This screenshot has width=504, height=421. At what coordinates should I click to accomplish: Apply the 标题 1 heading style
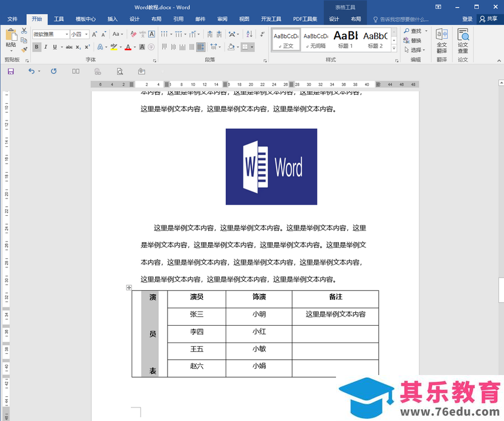click(346, 39)
